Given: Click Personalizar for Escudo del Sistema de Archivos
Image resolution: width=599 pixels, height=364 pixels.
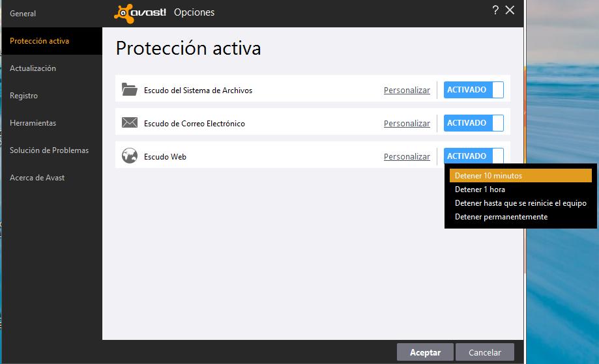Looking at the screenshot, I should pyautogui.click(x=407, y=91).
